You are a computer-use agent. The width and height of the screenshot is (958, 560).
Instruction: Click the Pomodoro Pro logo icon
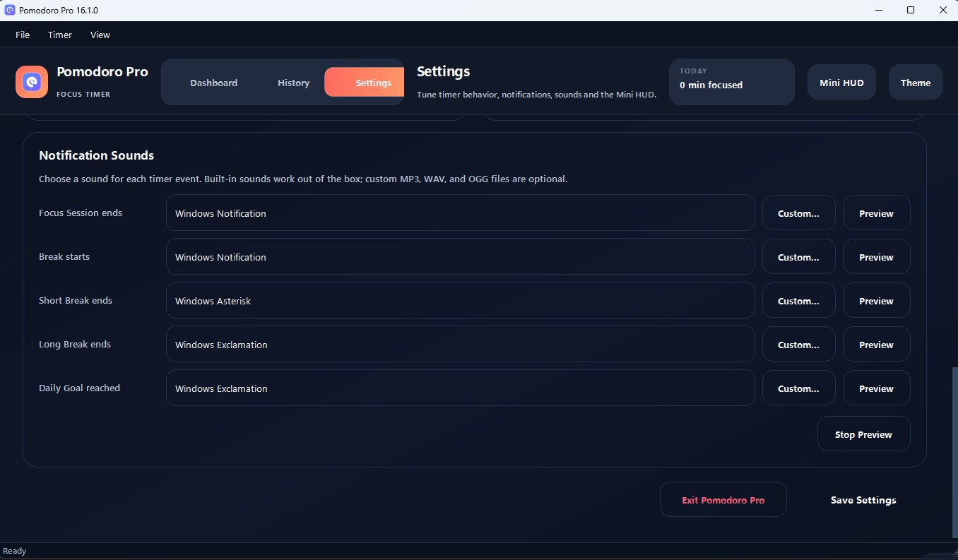pyautogui.click(x=32, y=82)
